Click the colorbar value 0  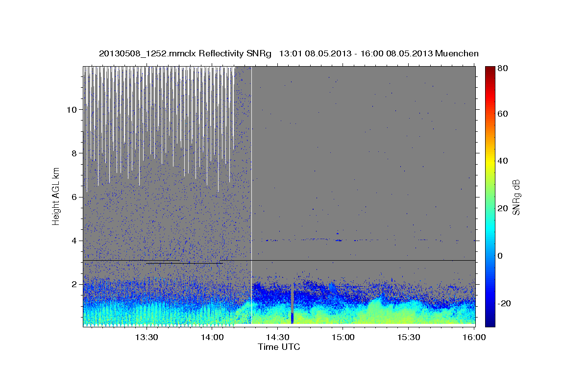(500, 256)
